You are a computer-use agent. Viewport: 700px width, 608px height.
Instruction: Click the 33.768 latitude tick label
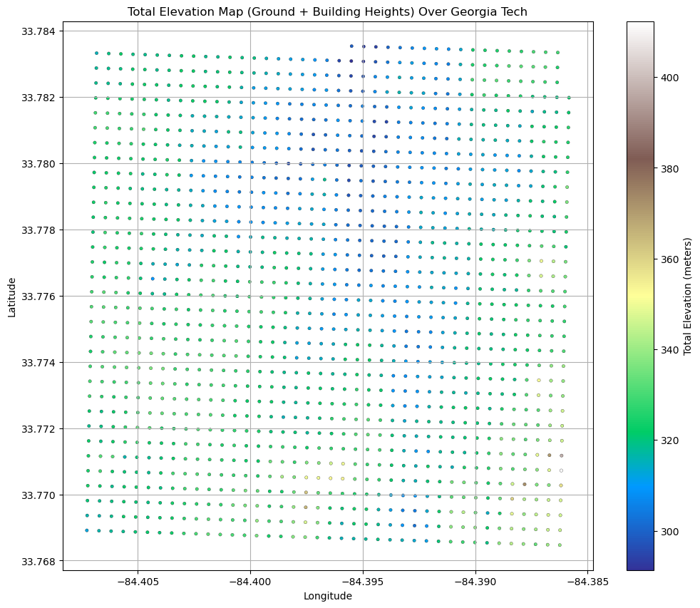tap(40, 562)
